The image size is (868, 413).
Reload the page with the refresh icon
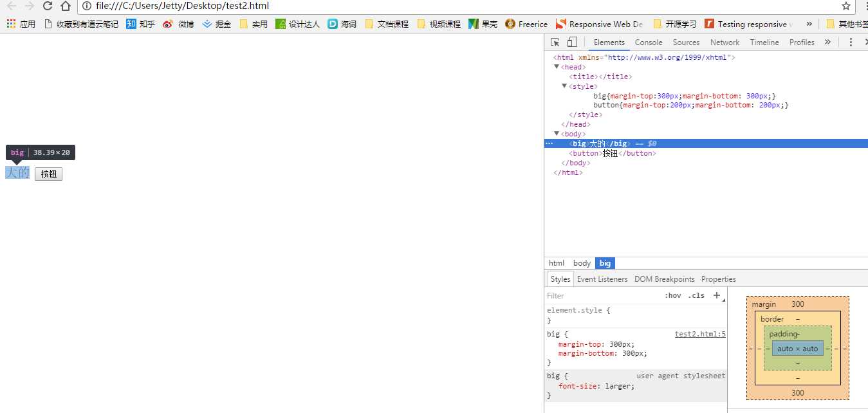click(48, 6)
